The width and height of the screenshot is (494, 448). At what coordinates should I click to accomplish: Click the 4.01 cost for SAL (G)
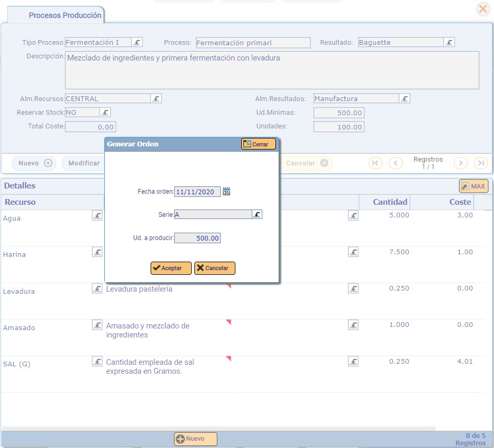(465, 362)
